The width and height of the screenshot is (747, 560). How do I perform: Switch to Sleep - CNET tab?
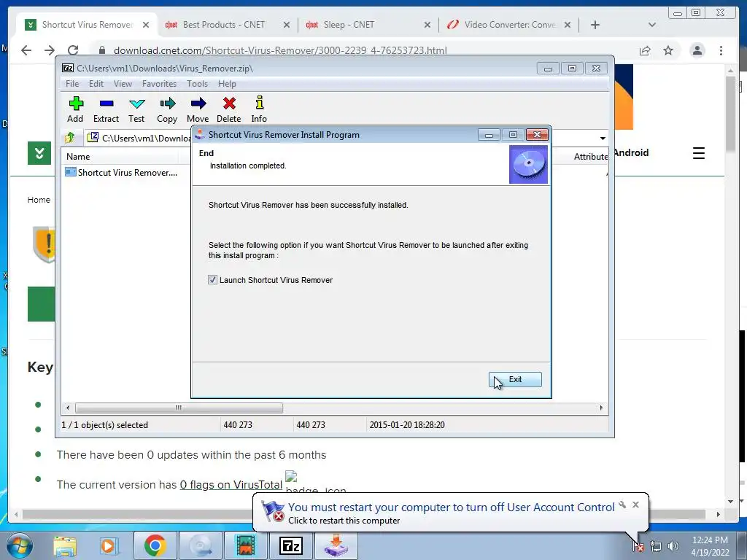349,25
